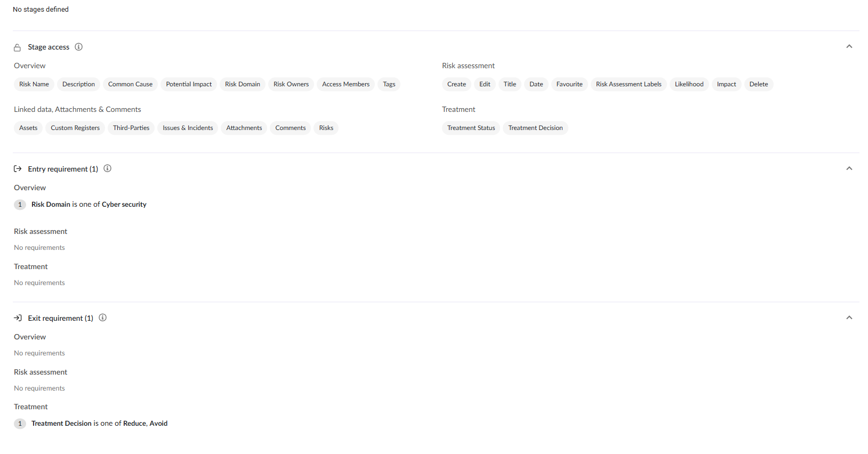The width and height of the screenshot is (868, 454).
Task: Click the Risk Domain access chip
Action: [x=242, y=84]
